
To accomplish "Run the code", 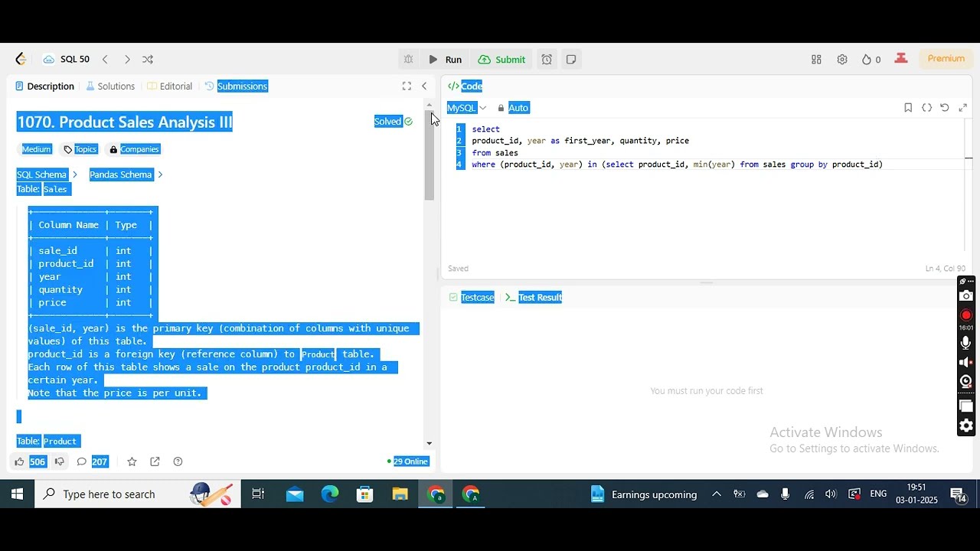I will point(445,59).
